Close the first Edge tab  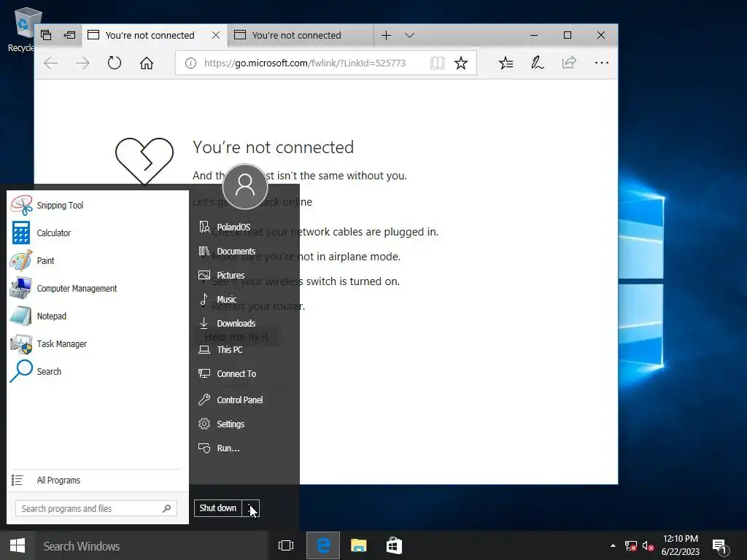click(x=216, y=35)
